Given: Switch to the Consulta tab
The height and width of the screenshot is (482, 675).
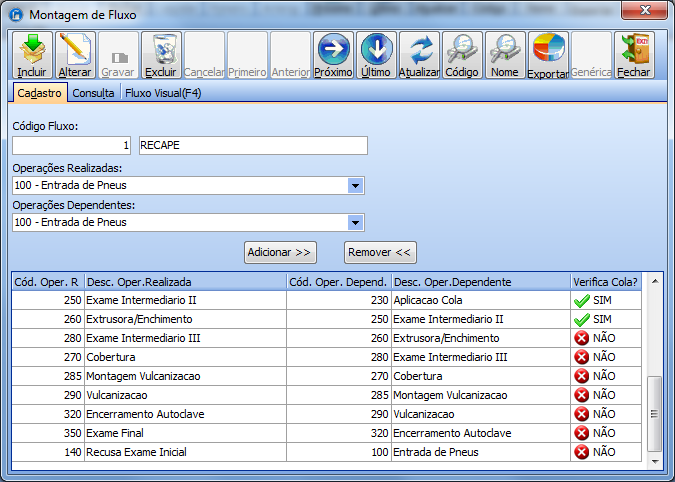Looking at the screenshot, I should click(94, 93).
